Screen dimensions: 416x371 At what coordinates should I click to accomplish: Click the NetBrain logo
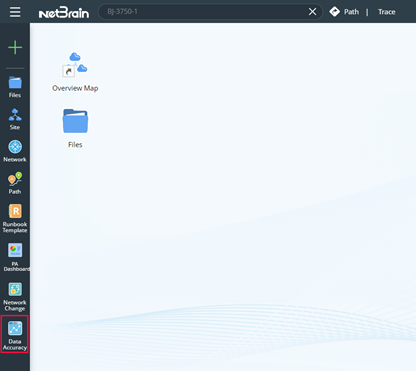coord(64,13)
